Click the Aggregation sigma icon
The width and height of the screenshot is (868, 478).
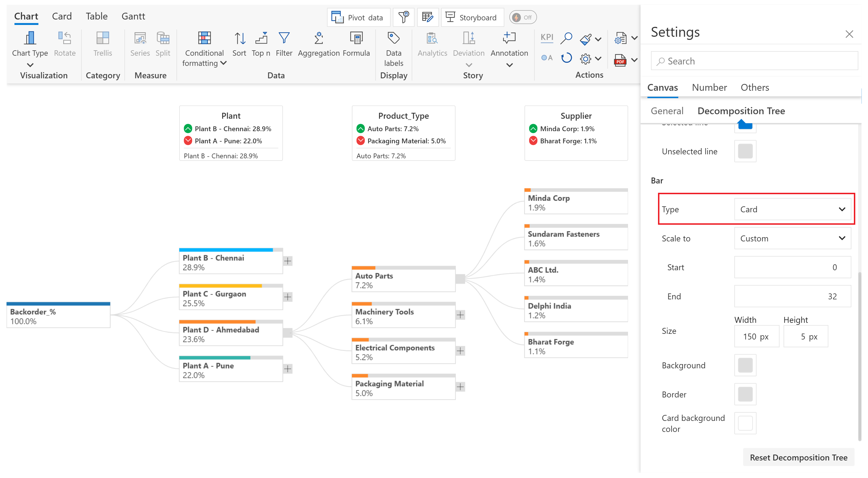coord(319,38)
